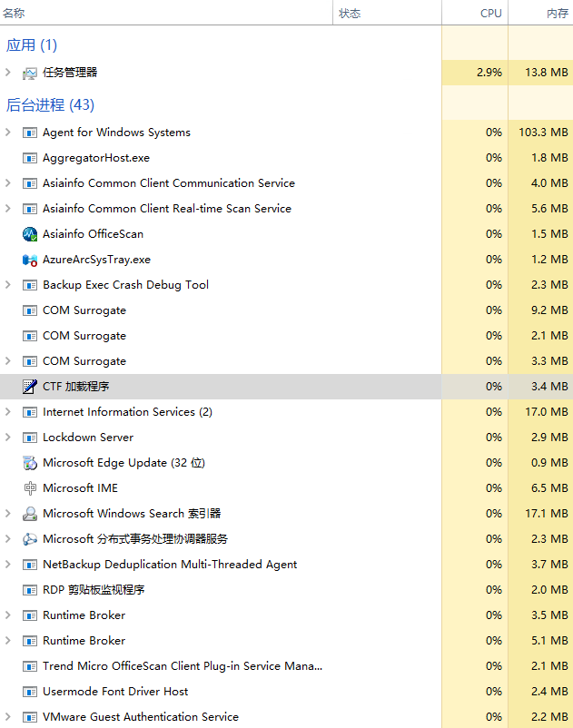Click the Microsoft 分布式事务处理协调器服务 icon
573x728 pixels.
pyautogui.click(x=30, y=539)
